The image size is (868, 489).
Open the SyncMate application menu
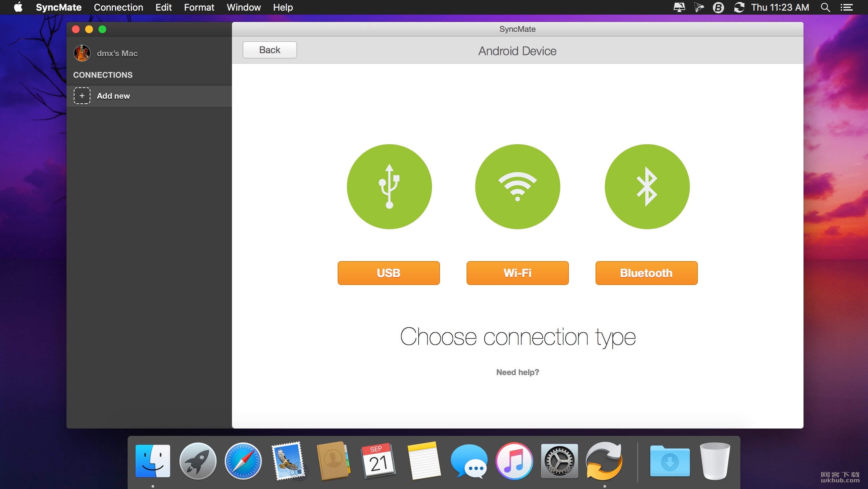tap(58, 7)
